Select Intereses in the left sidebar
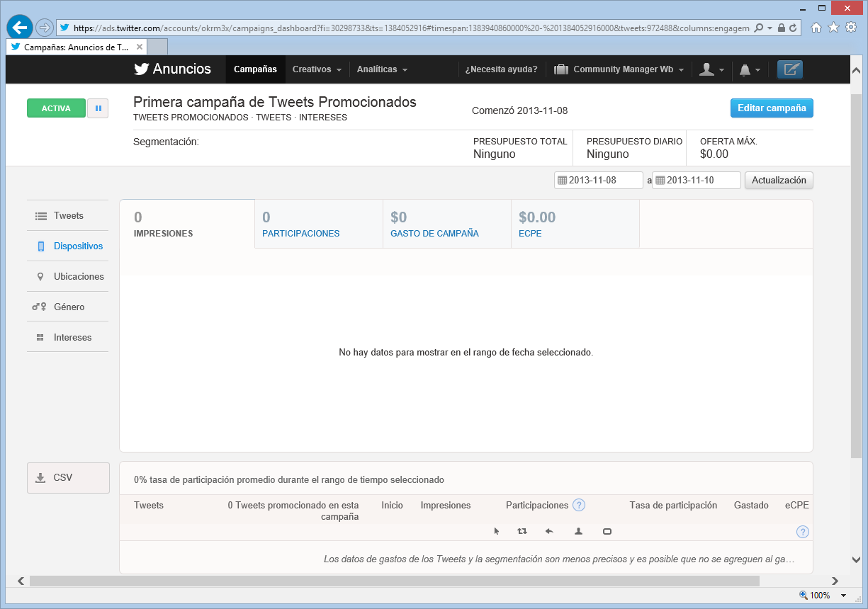The height and width of the screenshot is (609, 868). 68,338
